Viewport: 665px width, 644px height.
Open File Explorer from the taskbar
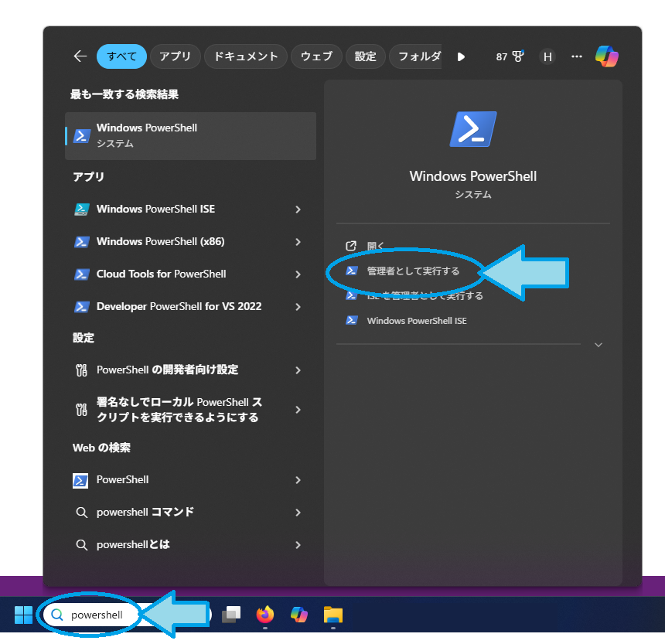pos(333,615)
